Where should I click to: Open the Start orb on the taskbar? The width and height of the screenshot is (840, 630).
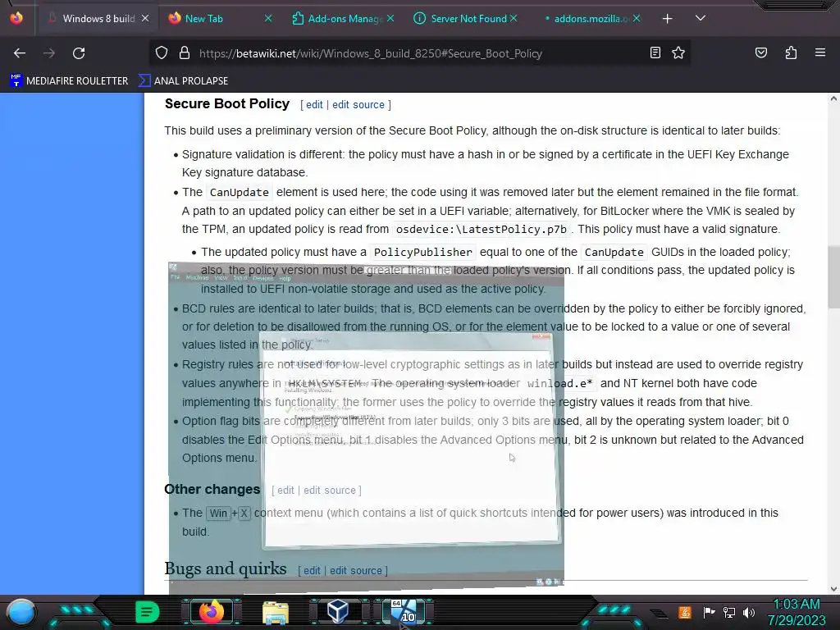click(x=21, y=611)
